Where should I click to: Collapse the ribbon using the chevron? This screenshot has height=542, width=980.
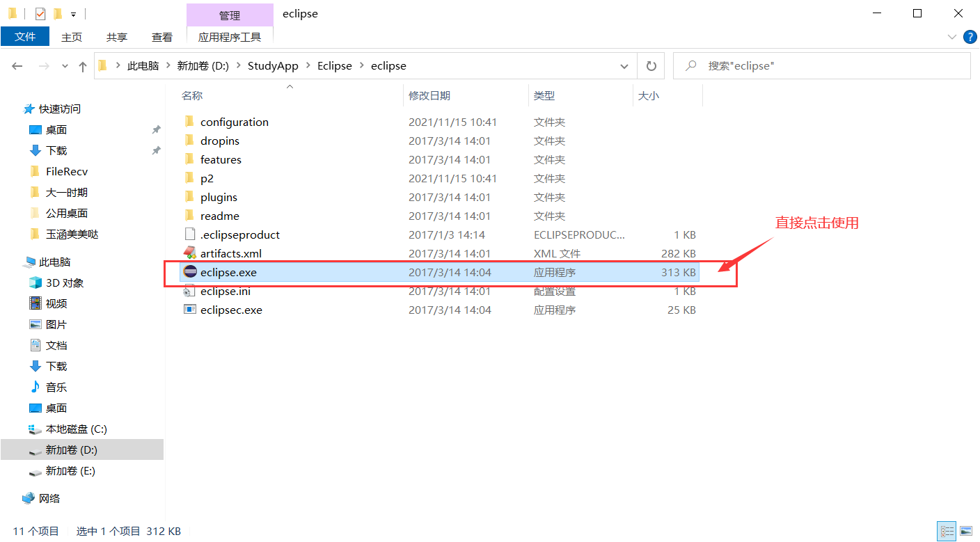pyautogui.click(x=953, y=37)
